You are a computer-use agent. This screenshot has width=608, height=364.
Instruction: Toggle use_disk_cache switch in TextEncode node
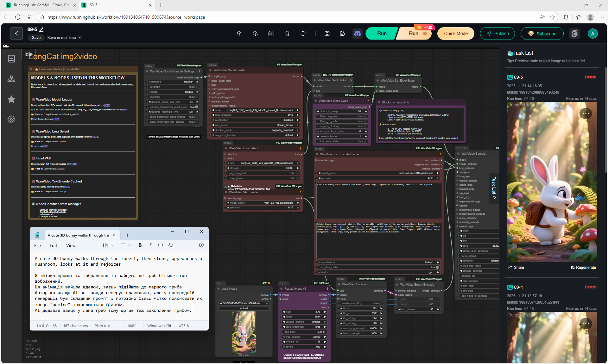(x=437, y=267)
